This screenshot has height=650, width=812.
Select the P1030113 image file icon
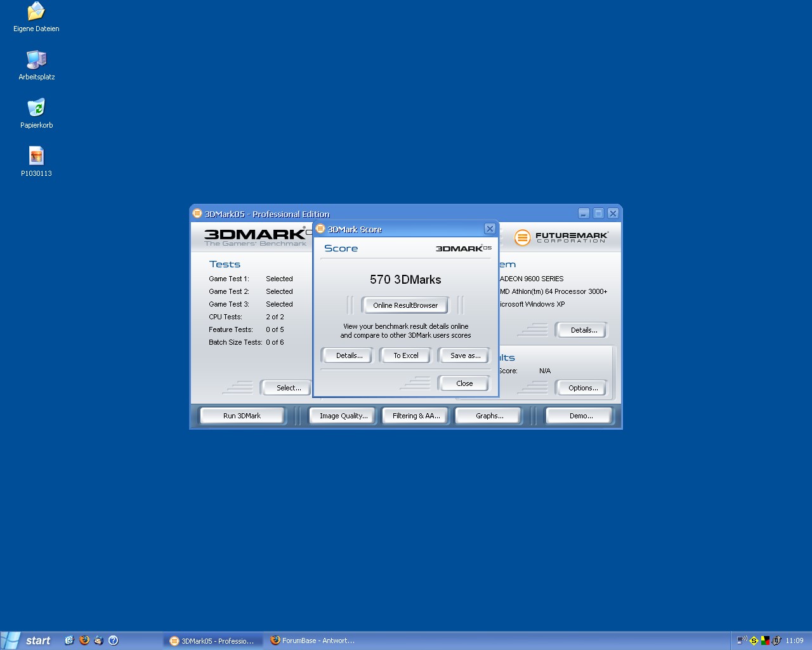tap(36, 162)
